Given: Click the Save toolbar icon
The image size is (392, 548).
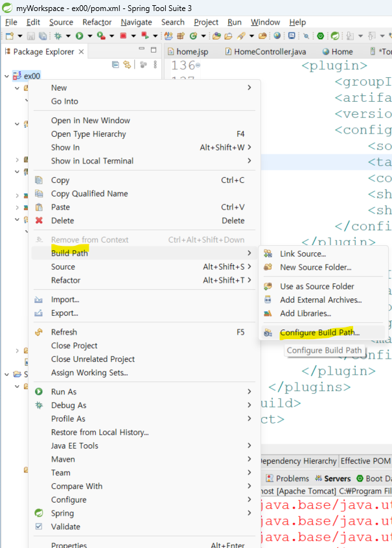Looking at the screenshot, I should click(x=30, y=36).
